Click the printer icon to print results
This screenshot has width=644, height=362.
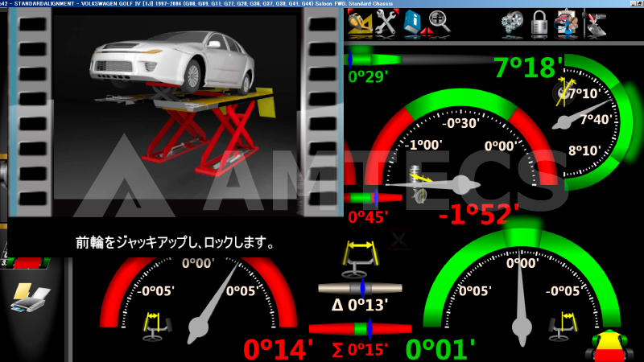tap(31, 298)
